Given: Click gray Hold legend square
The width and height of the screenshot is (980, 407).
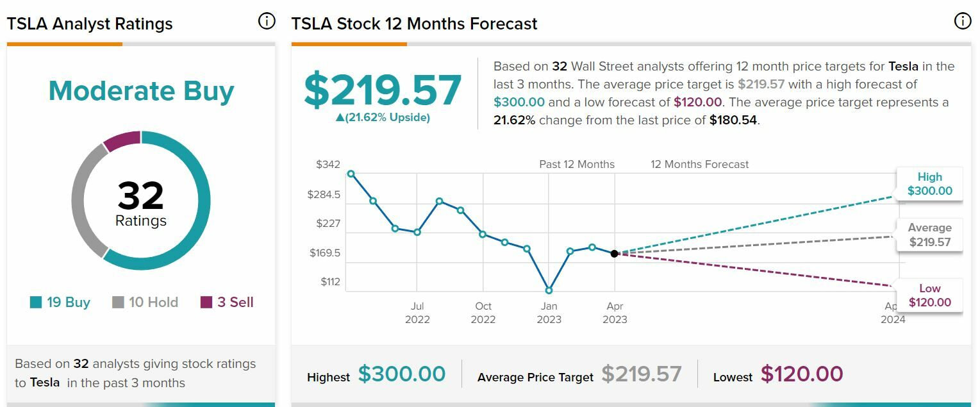Looking at the screenshot, I should [x=118, y=303].
